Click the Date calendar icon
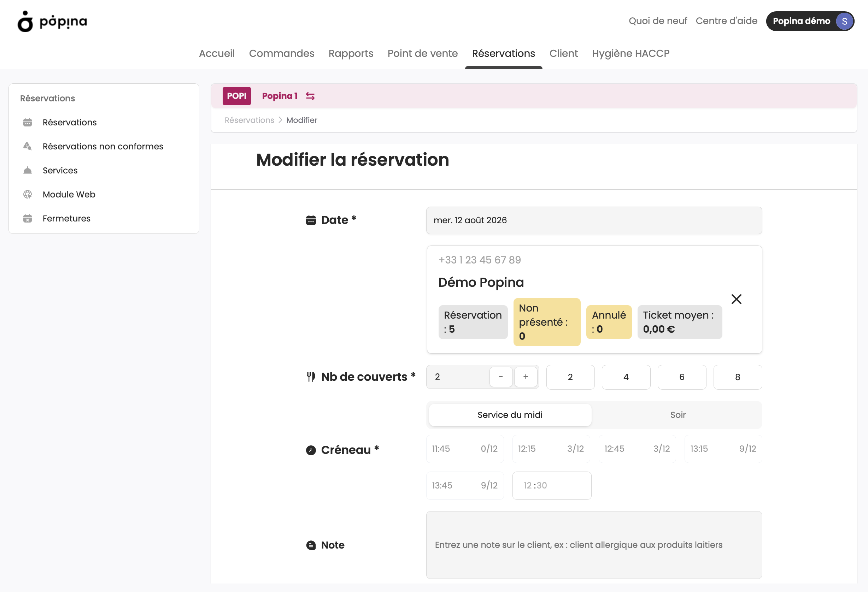Screen dimensions: 868x592 pyautogui.click(x=311, y=220)
